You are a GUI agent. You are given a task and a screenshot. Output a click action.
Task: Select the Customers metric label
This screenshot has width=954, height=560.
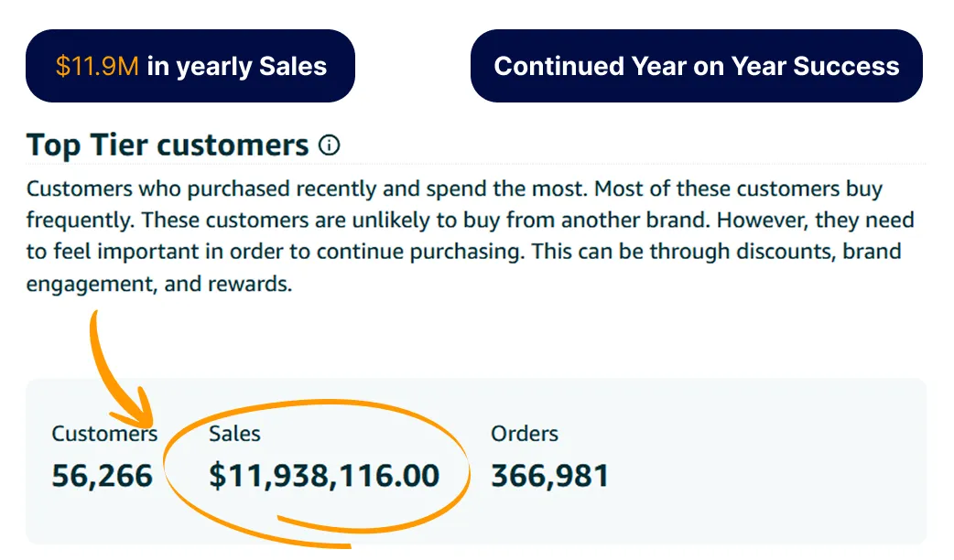[104, 434]
